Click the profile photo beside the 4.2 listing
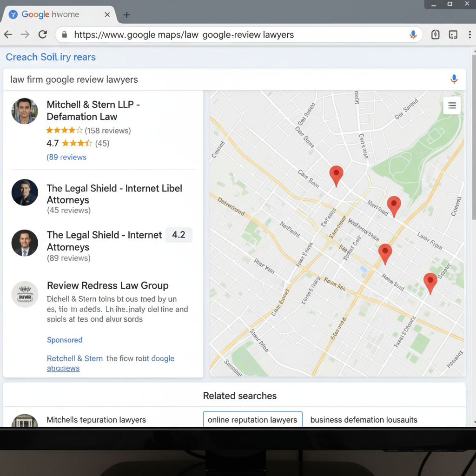Image resolution: width=476 pixels, height=476 pixels. tap(25, 243)
